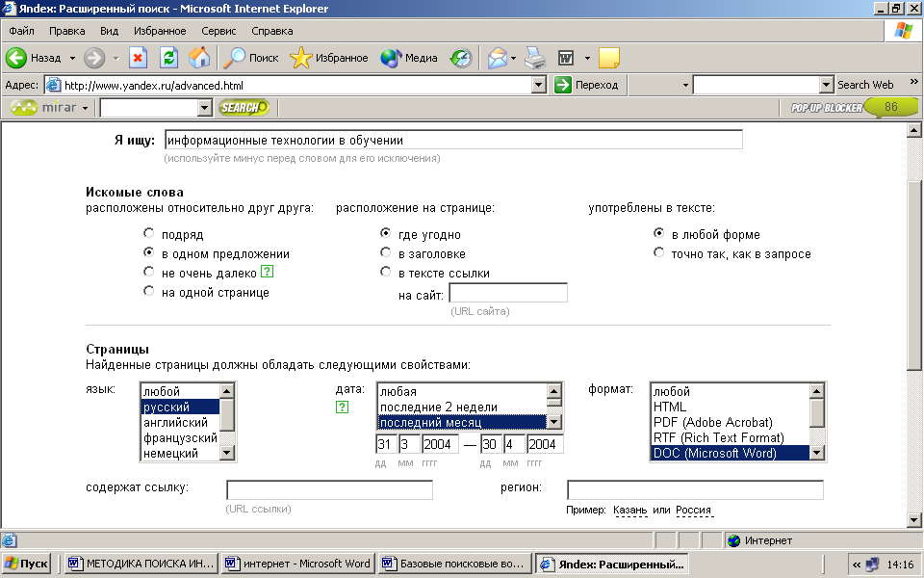Open the Правка menu

(x=67, y=31)
